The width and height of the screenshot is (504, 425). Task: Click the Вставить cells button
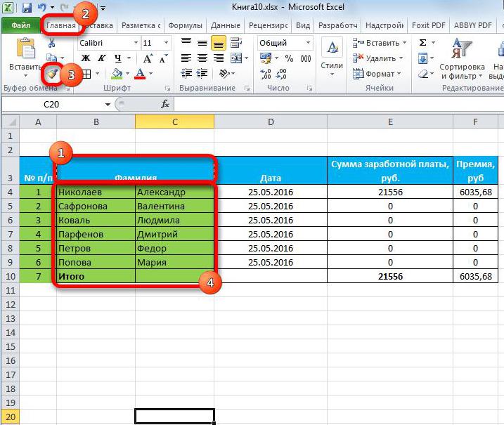376,42
